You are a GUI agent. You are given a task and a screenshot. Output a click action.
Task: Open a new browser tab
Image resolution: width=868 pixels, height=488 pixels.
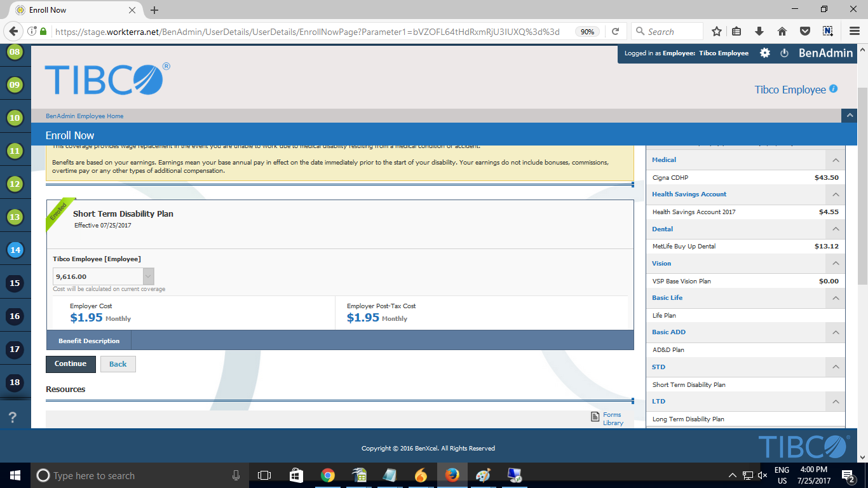[154, 10]
